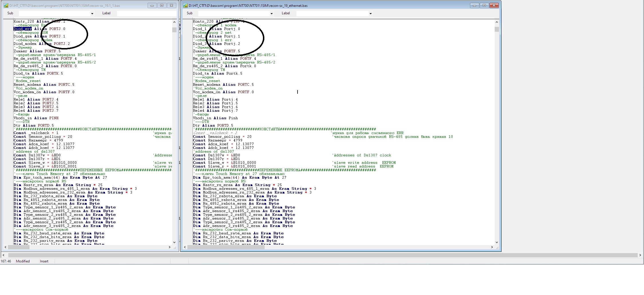The height and width of the screenshot is (295, 644).
Task: Click 'Addresses of Ds1307 clock comment in right window
Action: 362,155
